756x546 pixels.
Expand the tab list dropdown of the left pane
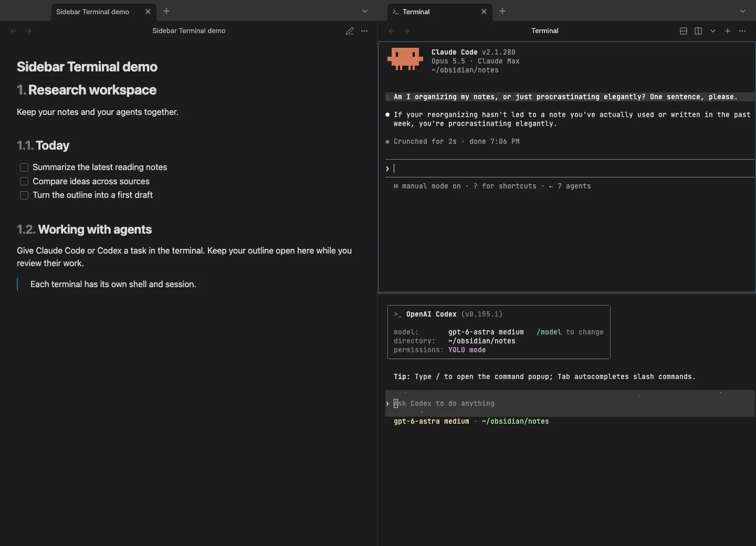click(365, 11)
